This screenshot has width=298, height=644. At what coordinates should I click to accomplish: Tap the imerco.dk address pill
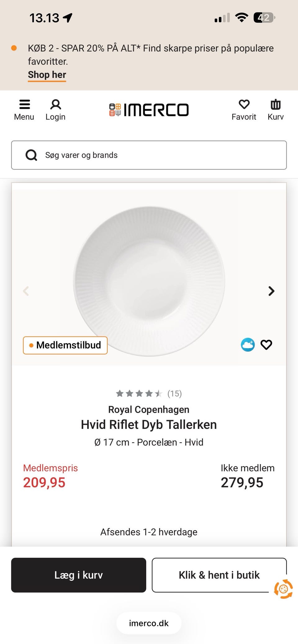click(x=149, y=623)
